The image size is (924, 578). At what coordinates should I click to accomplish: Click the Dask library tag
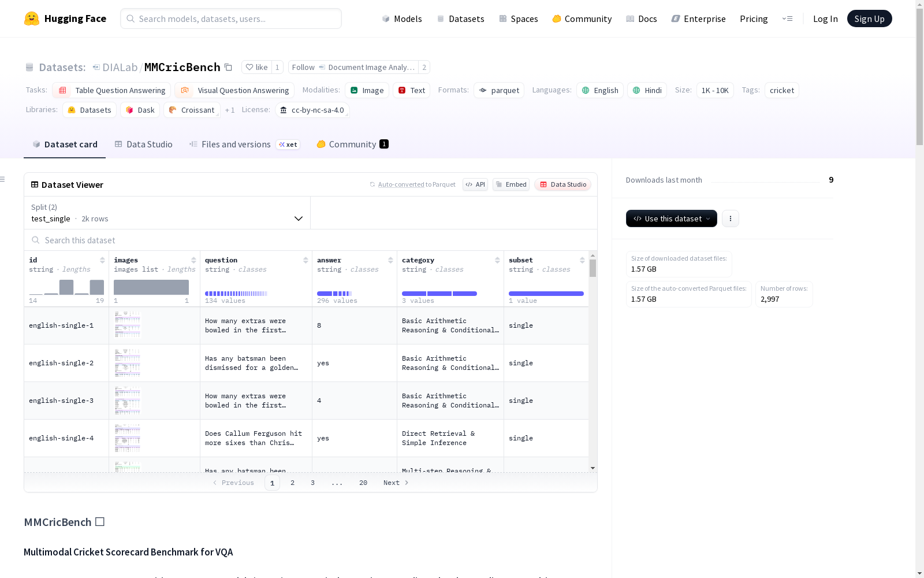pos(140,110)
